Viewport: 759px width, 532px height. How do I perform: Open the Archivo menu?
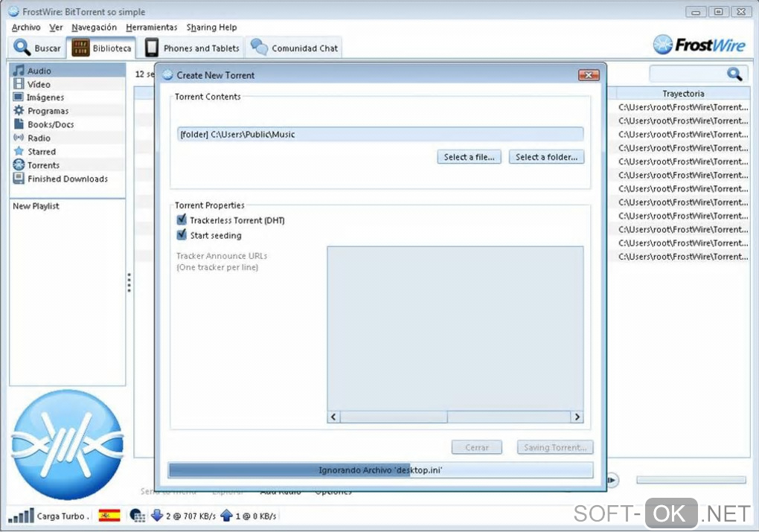[x=26, y=27]
